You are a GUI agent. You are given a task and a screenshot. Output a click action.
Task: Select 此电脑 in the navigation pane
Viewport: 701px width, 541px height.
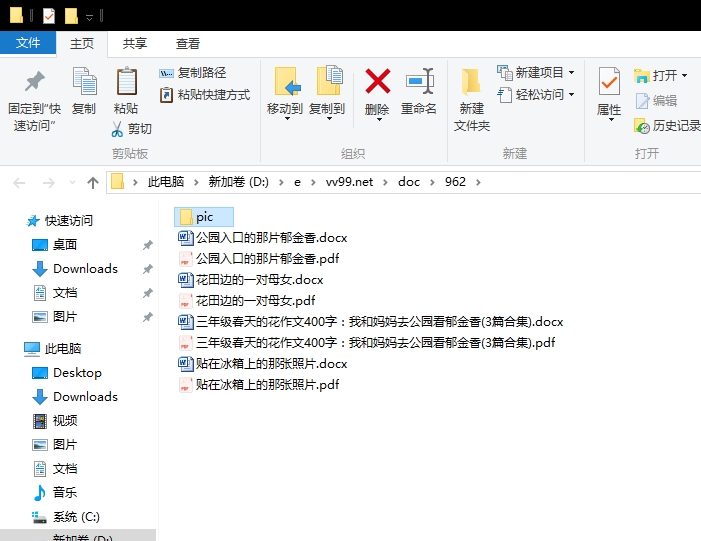pyautogui.click(x=53, y=349)
